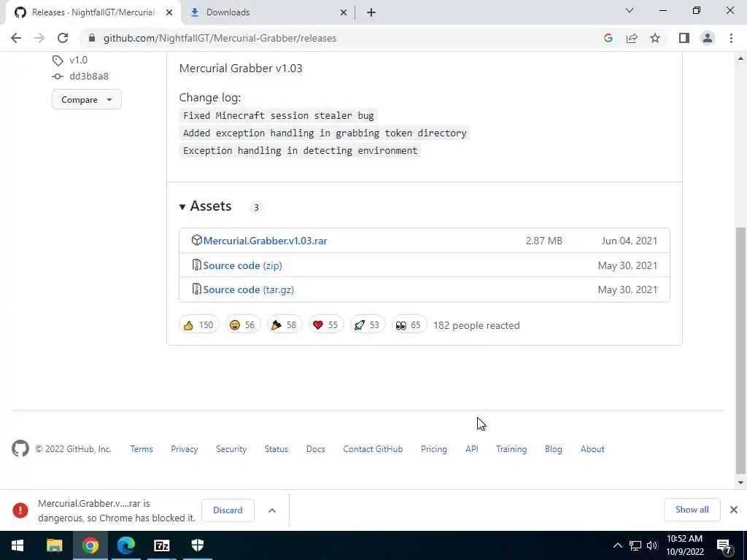React with the thumbs up emoji
Screen dimensions: 747x560
(x=198, y=324)
